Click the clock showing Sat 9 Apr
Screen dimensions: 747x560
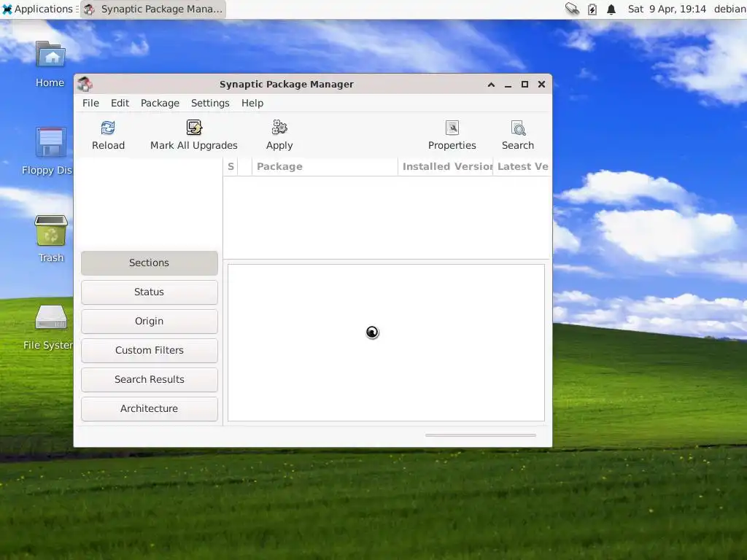[667, 9]
